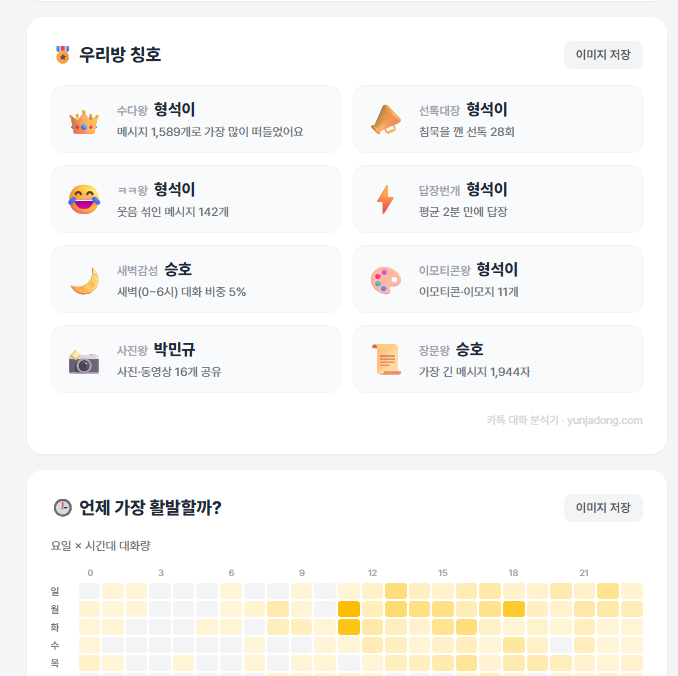Image resolution: width=678 pixels, height=676 pixels.
Task: Select the darkest Monday 11시 heatmap cell
Action: click(x=349, y=609)
